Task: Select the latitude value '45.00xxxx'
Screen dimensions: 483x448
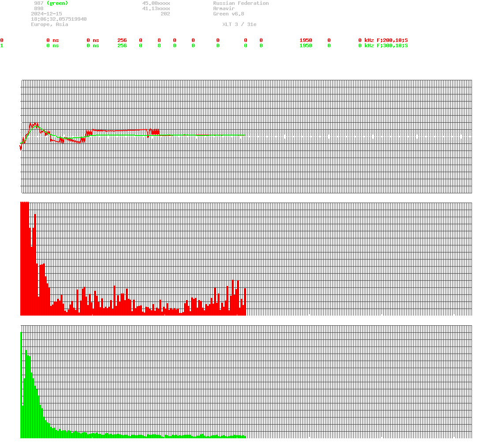Action: click(156, 3)
